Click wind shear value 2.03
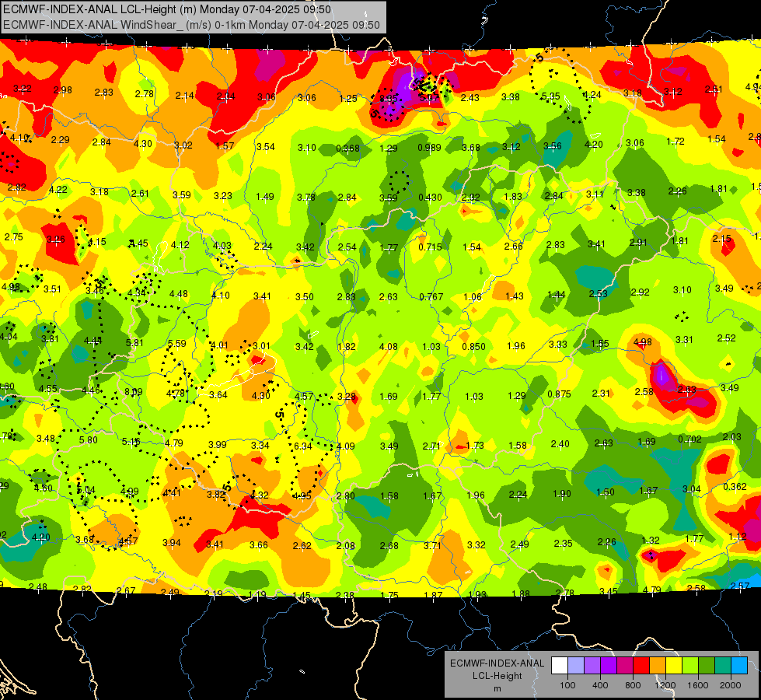 pyautogui.click(x=732, y=437)
